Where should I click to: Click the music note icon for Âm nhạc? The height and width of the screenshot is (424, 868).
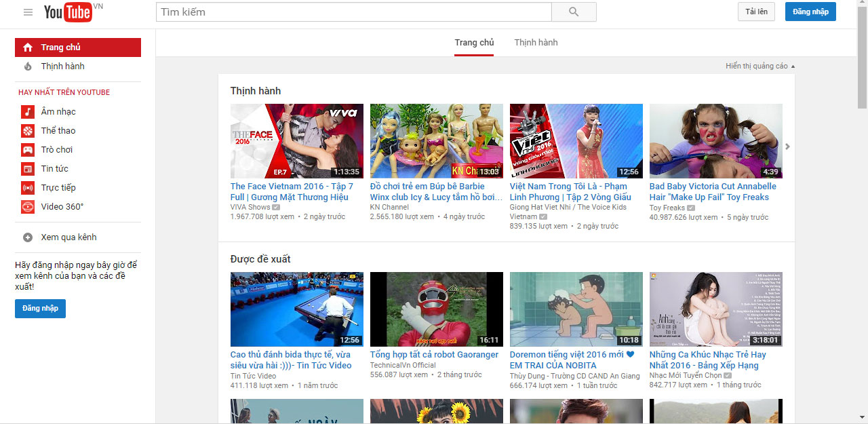pyautogui.click(x=28, y=112)
